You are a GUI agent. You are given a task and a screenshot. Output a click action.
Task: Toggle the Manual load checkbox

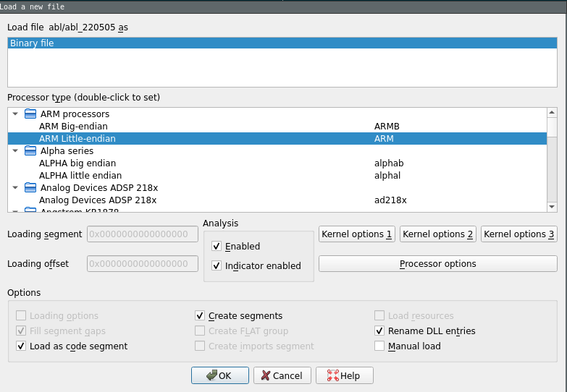[x=379, y=346]
